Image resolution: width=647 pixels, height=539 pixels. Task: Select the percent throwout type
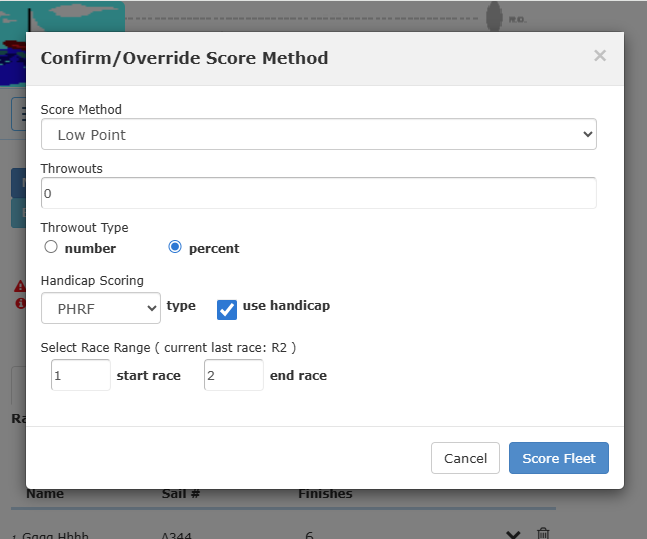pos(175,247)
